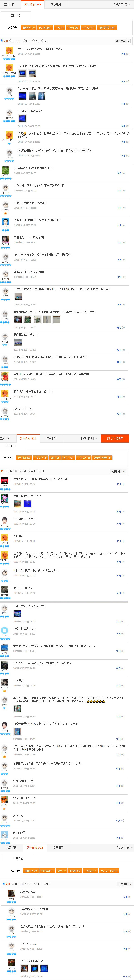The height and width of the screenshot is (980, 134).
Task: Click avatar beside 满血复活 给老板赞一个 review
Action: (5, 336)
